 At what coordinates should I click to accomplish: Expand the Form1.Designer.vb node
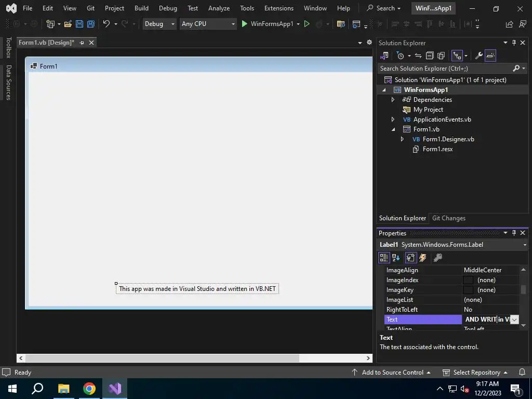click(x=403, y=139)
